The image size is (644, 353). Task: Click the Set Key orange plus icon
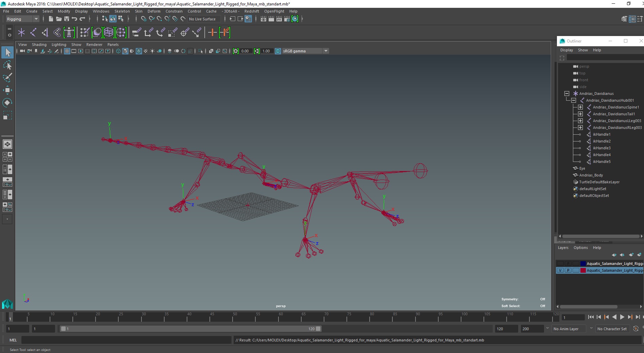[212, 33]
